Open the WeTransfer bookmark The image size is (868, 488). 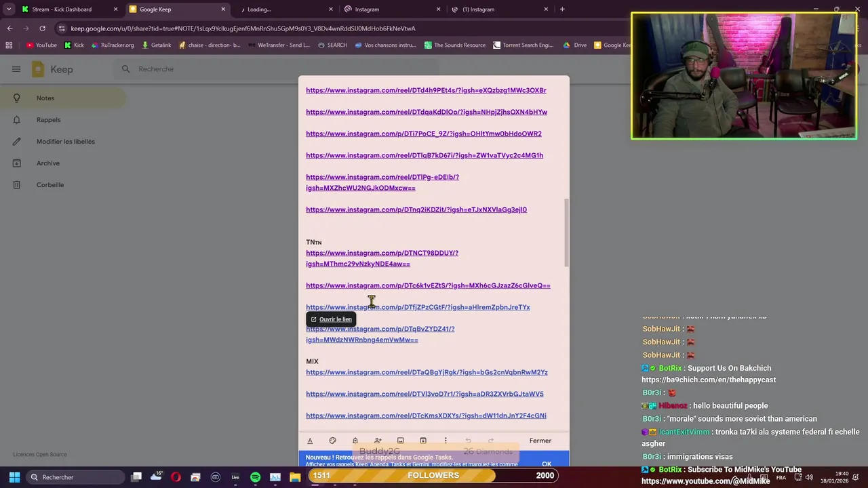coord(279,45)
